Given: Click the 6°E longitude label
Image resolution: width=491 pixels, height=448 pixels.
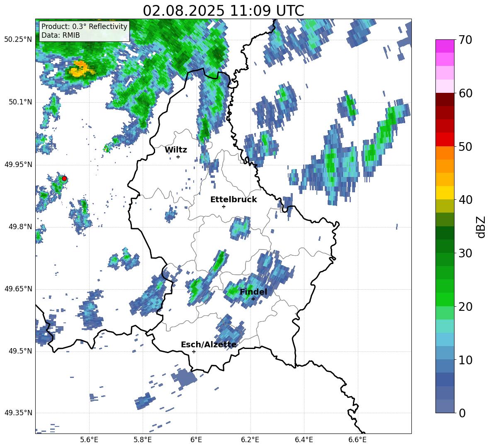Looking at the screenshot, I should (x=196, y=440).
